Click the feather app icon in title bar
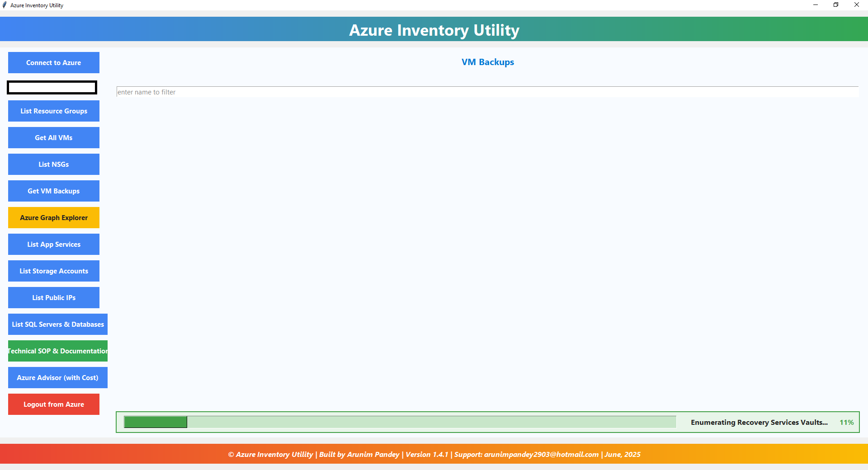 click(x=5, y=5)
